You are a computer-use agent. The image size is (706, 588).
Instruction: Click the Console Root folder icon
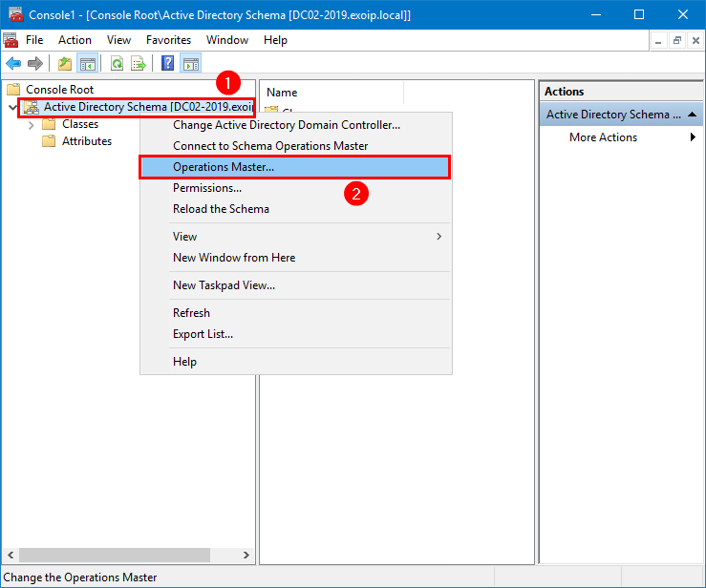click(13, 89)
